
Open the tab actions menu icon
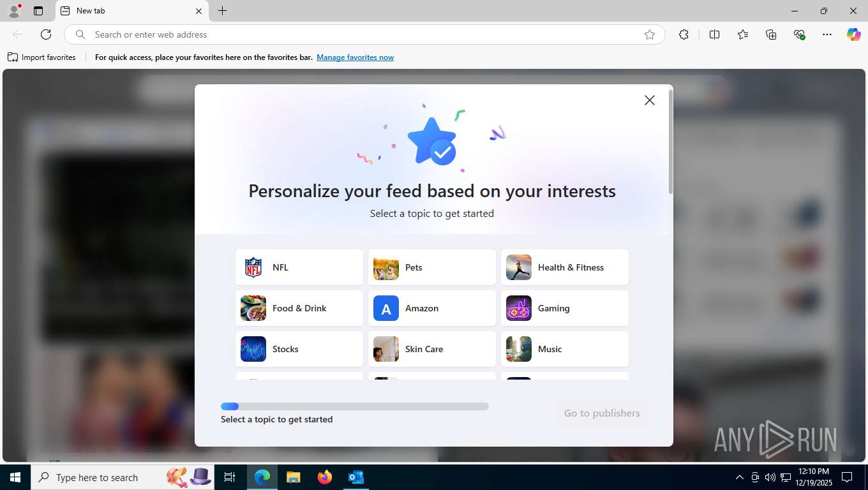coord(38,11)
